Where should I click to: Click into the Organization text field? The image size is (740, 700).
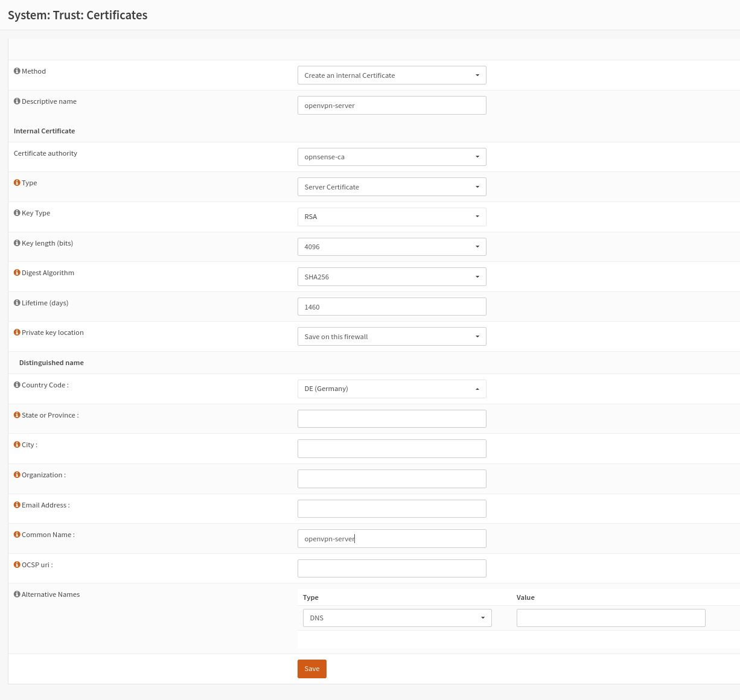(x=392, y=479)
